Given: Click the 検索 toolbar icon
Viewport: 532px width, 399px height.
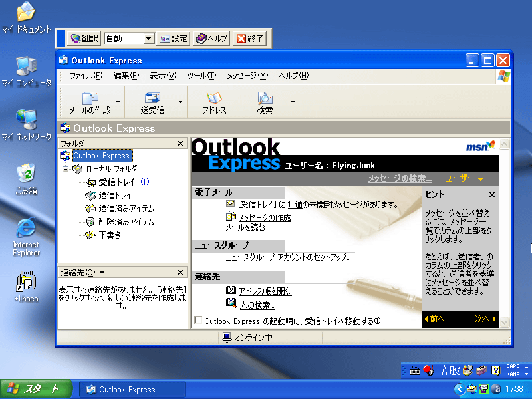Looking at the screenshot, I should pyautogui.click(x=265, y=102).
